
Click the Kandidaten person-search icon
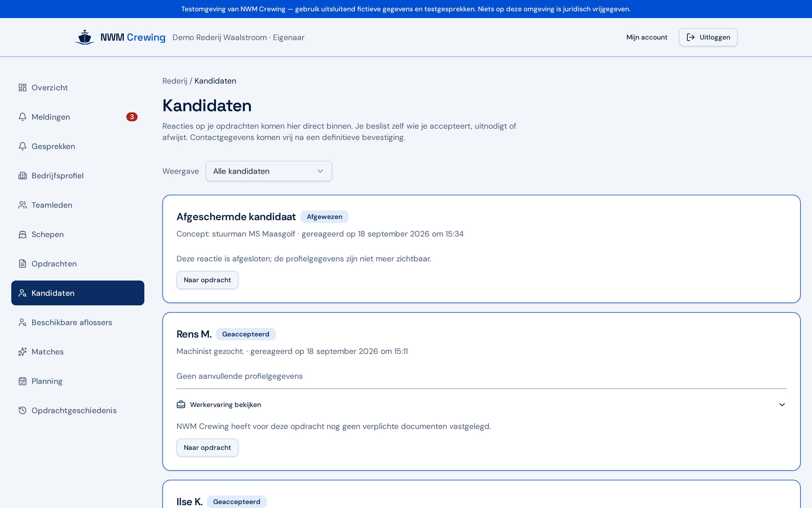point(23,293)
